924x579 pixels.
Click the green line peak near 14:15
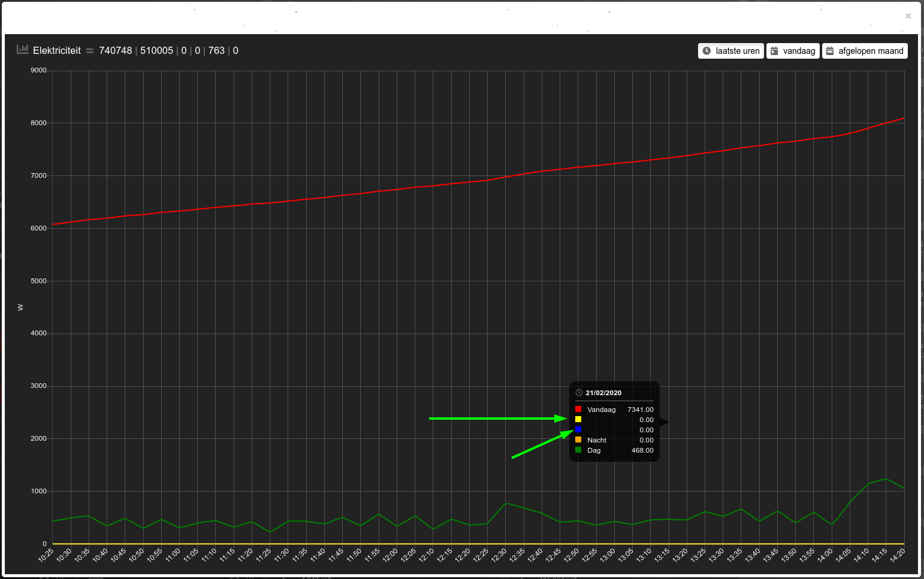click(x=886, y=479)
